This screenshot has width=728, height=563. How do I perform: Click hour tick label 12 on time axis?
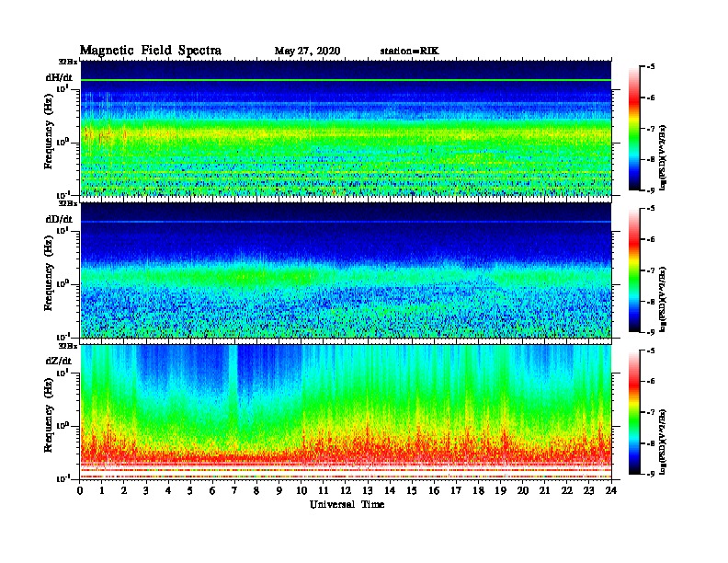tap(346, 490)
